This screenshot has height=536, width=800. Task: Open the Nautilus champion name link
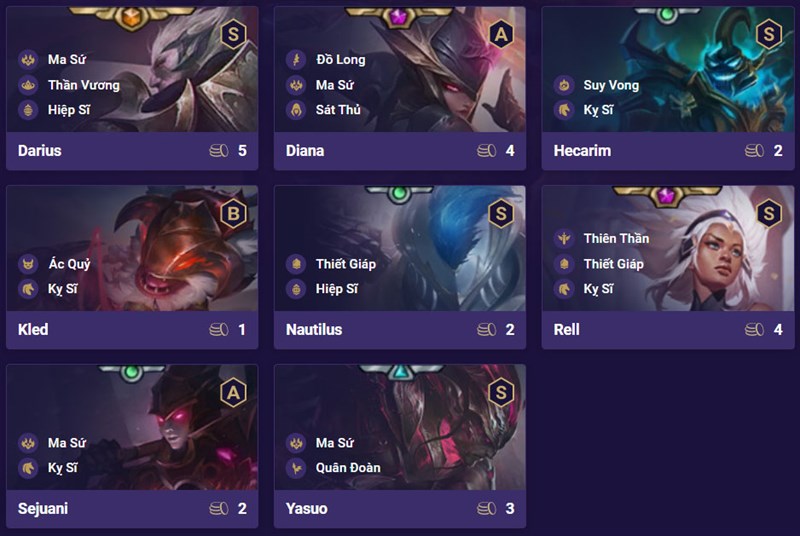tap(314, 330)
